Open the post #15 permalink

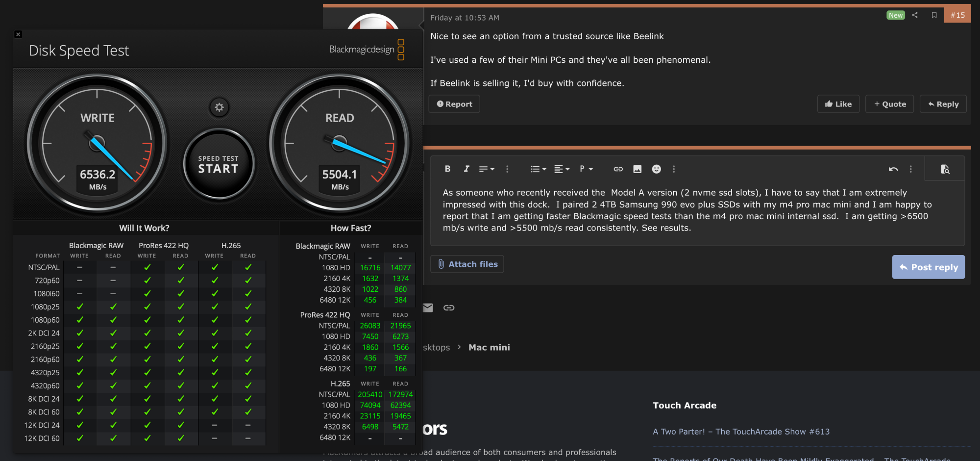coord(957,15)
